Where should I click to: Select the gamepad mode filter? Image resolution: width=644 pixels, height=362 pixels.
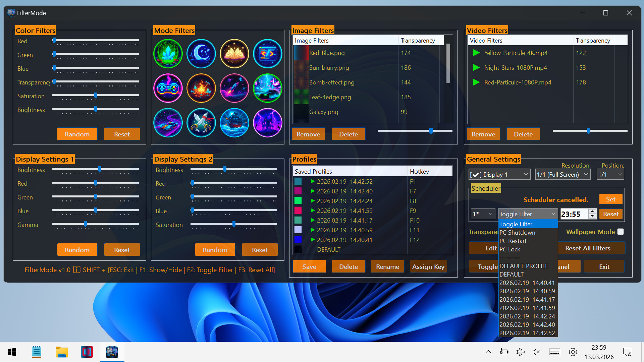168,88
